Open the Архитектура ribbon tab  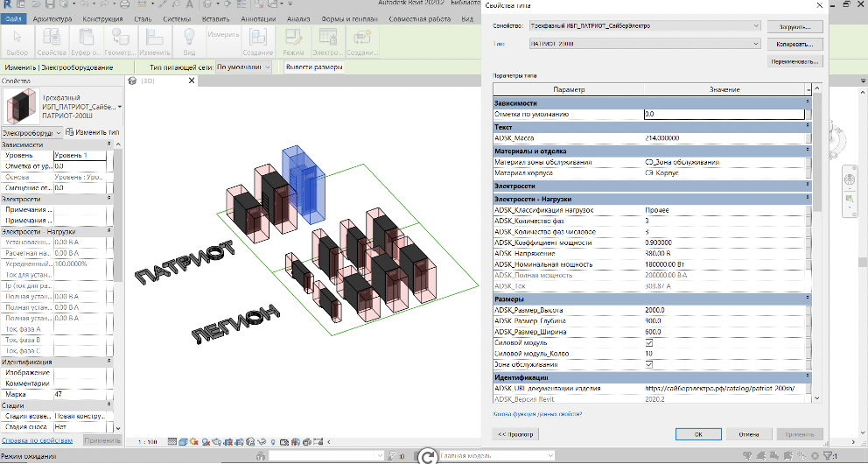coord(52,18)
